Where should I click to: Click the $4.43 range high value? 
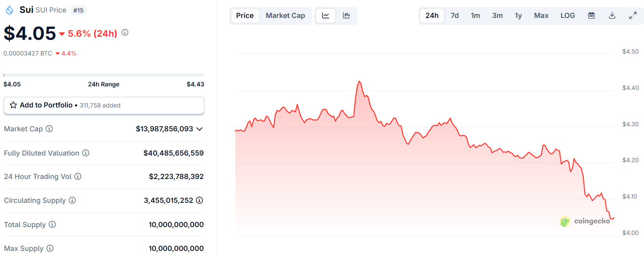click(196, 84)
